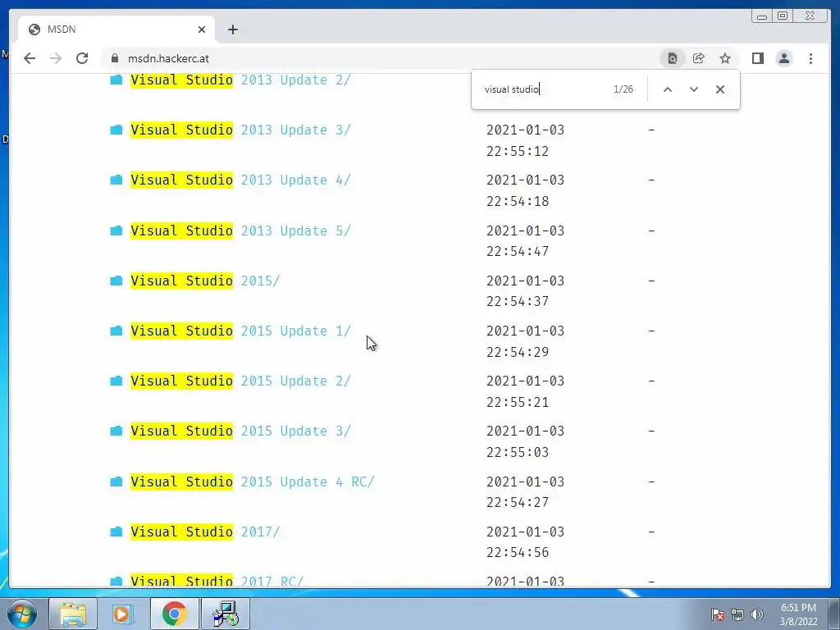840x630 pixels.
Task: Open the Visual Studio 2017 folder link
Action: pyautogui.click(x=205, y=532)
